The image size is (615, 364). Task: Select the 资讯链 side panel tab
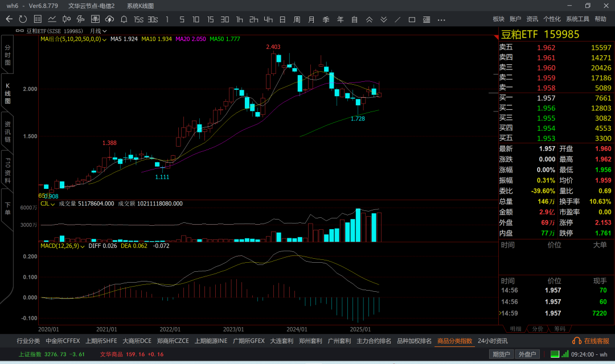(x=7, y=132)
